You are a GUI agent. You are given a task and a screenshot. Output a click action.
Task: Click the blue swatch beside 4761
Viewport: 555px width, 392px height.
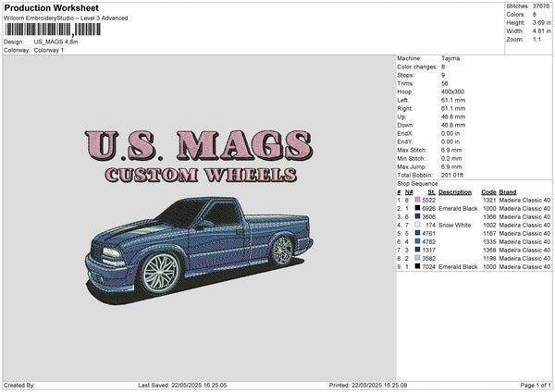[417, 233]
